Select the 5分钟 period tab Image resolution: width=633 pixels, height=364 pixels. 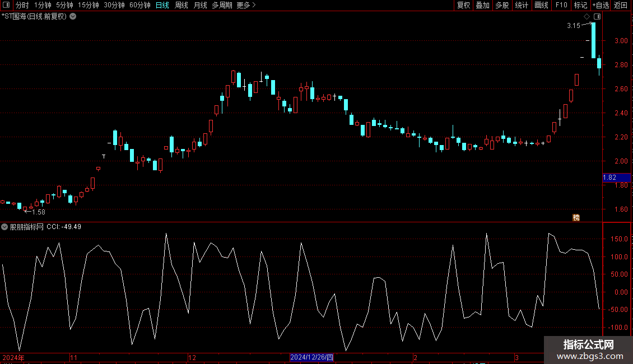coord(64,5)
